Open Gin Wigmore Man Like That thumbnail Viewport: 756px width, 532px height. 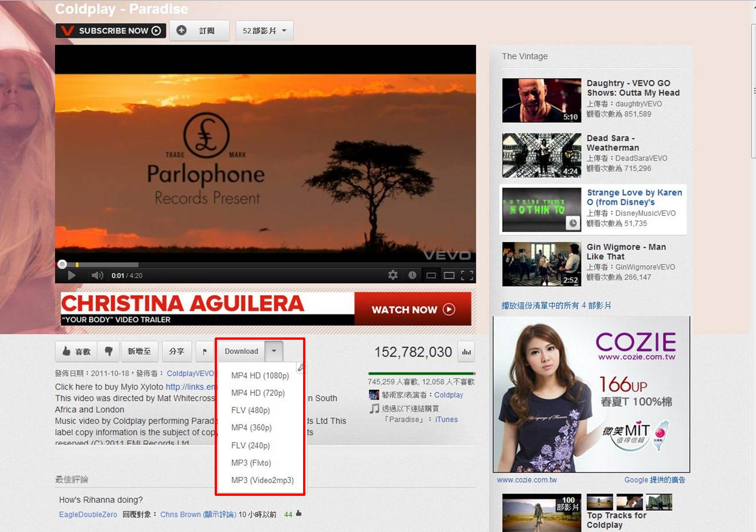[x=541, y=264]
